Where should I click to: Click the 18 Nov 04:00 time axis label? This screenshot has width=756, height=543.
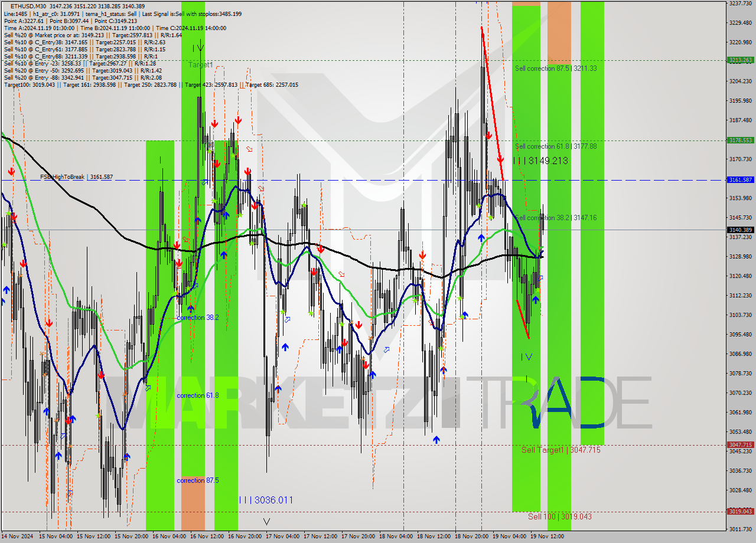[x=396, y=537]
